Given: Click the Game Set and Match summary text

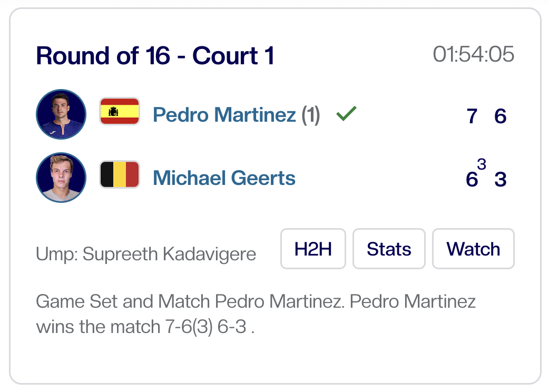Looking at the screenshot, I should pos(256,315).
